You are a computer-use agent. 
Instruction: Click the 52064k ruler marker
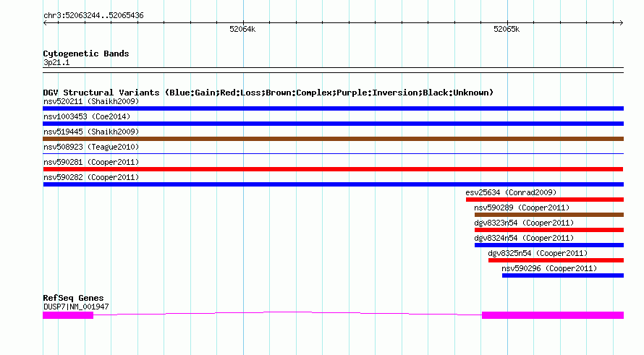[242, 29]
